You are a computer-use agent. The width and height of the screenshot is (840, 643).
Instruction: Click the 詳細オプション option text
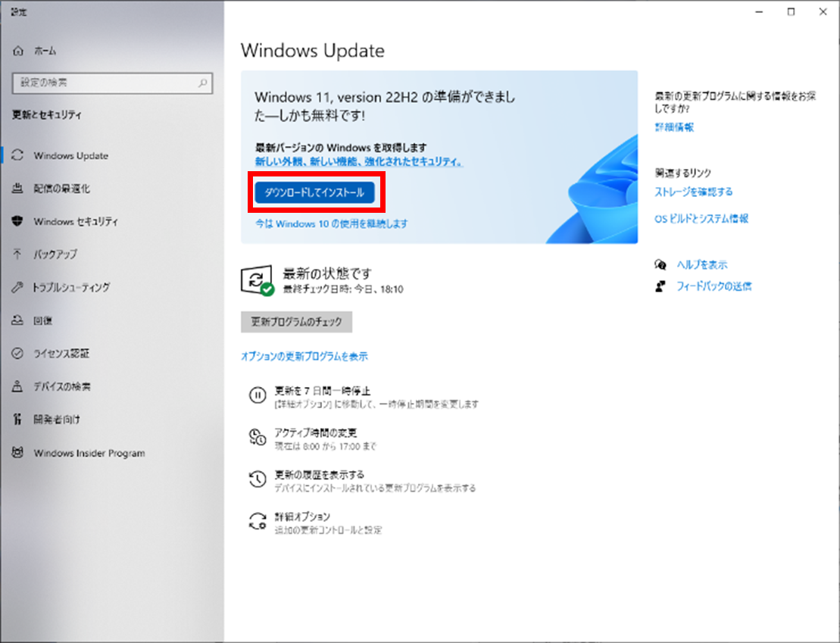point(302,517)
